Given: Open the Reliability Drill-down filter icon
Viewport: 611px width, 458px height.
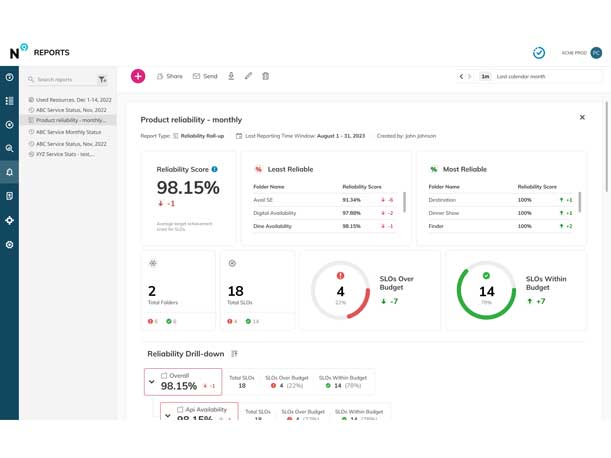Looking at the screenshot, I should 235,354.
